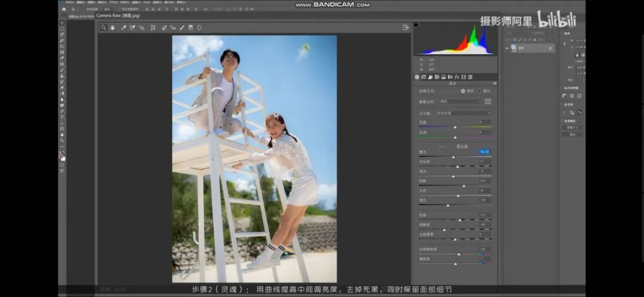The width and height of the screenshot is (644, 297).
Task: Select the Graduated Filter tool
Action: 190,27
